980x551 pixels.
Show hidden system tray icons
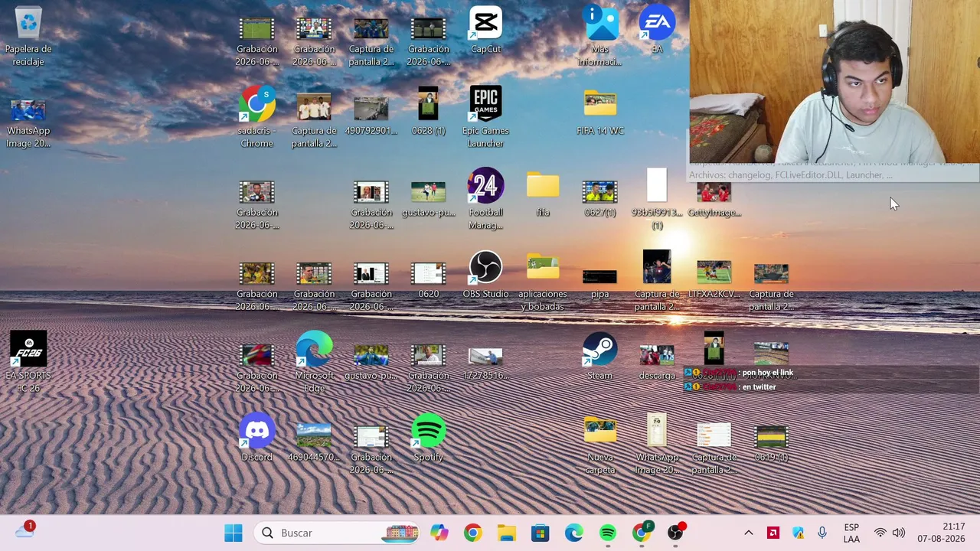[749, 533]
